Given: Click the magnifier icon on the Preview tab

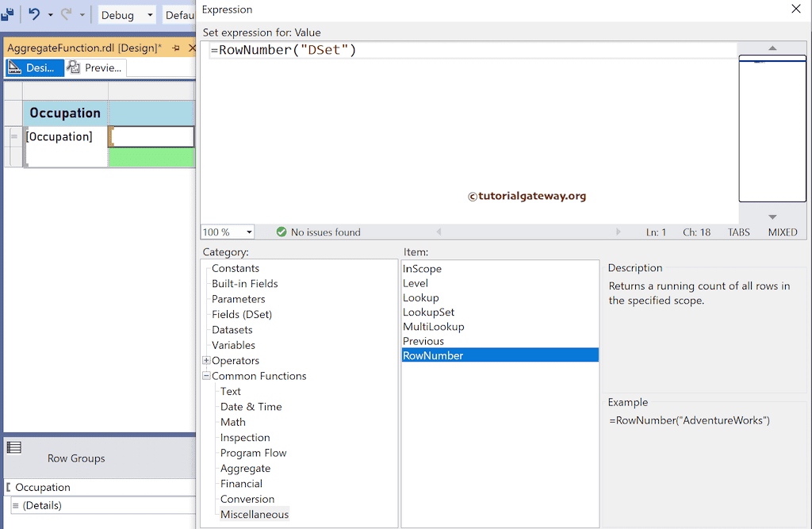Looking at the screenshot, I should pyautogui.click(x=75, y=67).
